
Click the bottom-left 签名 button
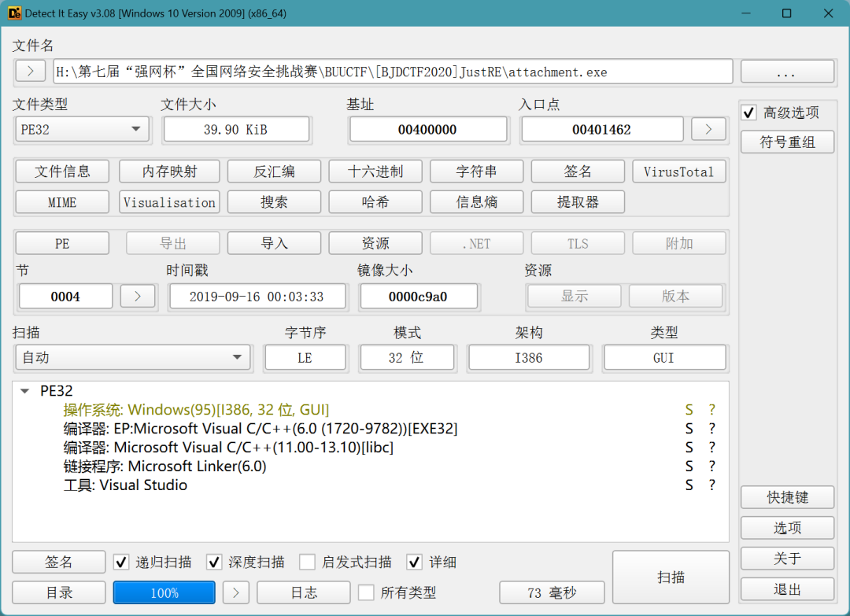click(58, 562)
